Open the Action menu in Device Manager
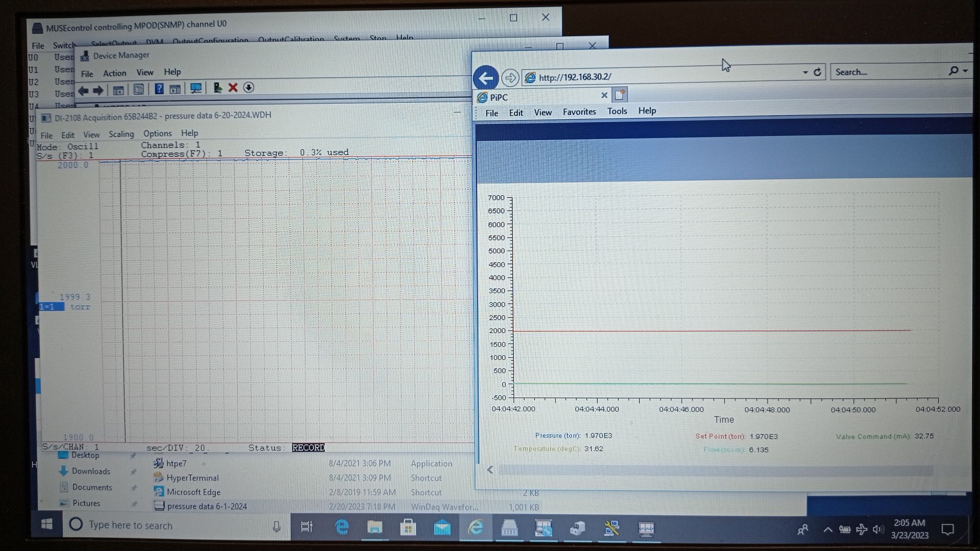This screenshot has width=980, height=551. click(x=114, y=73)
